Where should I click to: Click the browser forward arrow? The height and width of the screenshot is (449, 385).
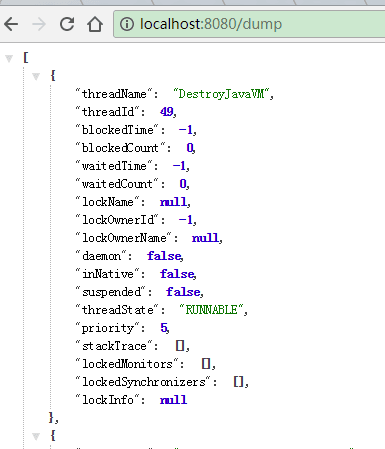tap(39, 24)
